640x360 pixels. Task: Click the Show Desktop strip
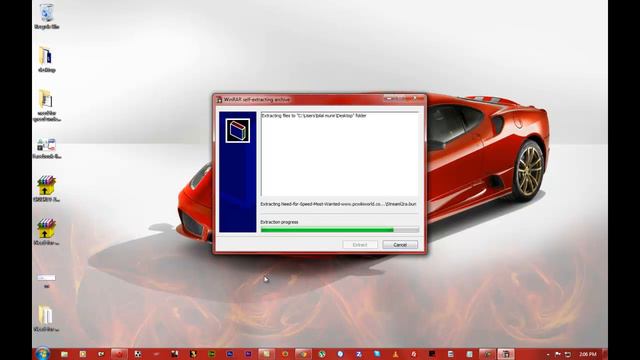605,354
